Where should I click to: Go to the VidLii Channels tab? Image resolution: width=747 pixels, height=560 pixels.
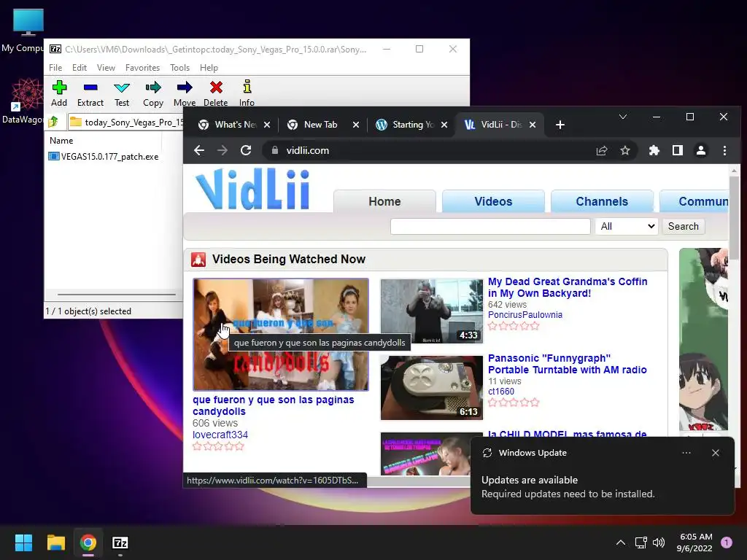(x=602, y=201)
